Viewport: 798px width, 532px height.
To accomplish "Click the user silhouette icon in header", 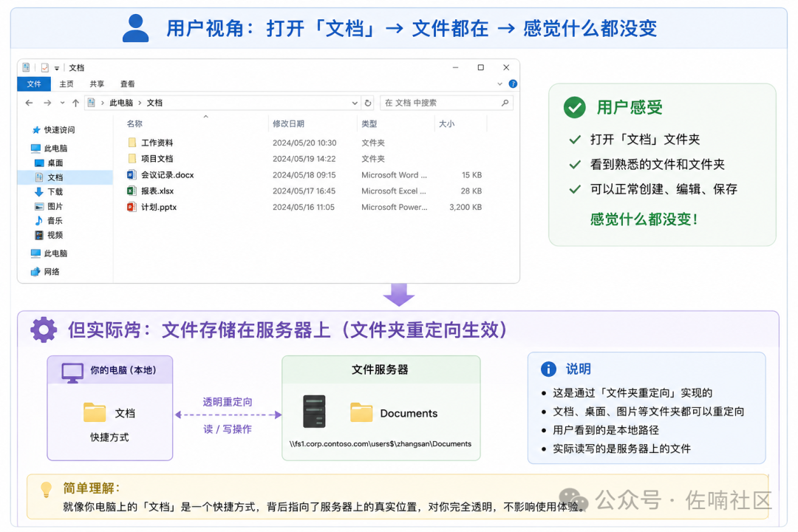I will tap(135, 28).
